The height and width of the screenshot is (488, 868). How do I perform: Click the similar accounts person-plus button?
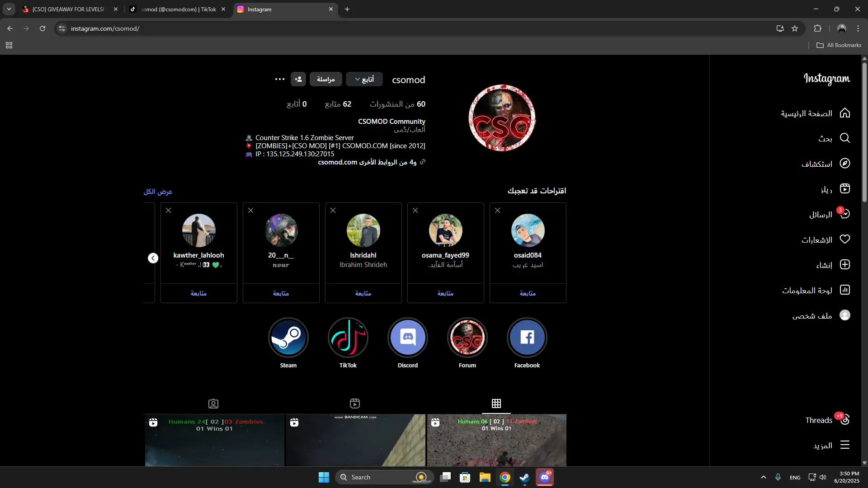[x=298, y=79]
